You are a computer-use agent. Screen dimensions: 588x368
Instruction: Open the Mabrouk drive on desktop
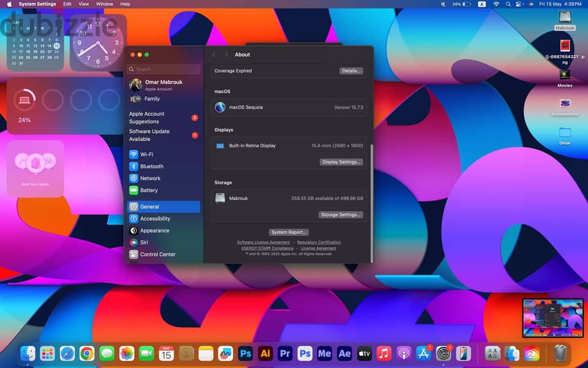565,20
